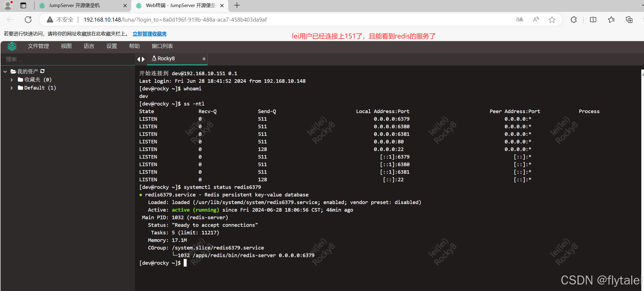Viewport: 644px width, 291px height.
Task: Click the 0.0.0.0:80 local address entry
Action: coord(389,142)
